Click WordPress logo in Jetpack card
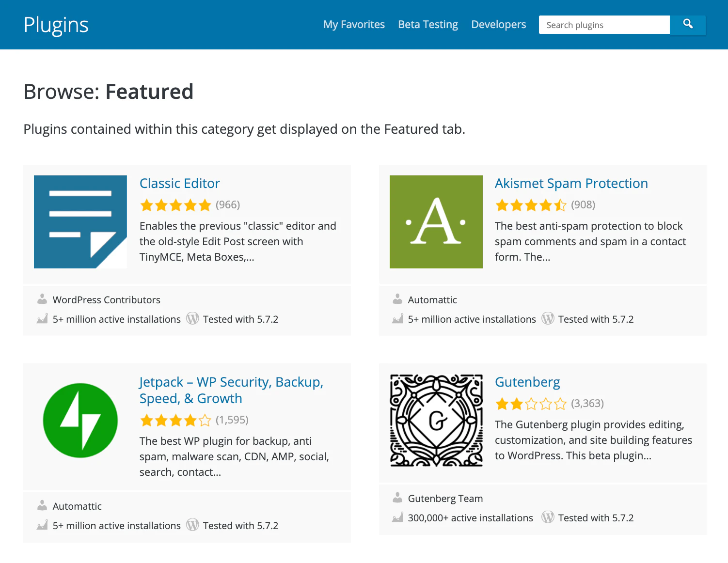 point(192,525)
